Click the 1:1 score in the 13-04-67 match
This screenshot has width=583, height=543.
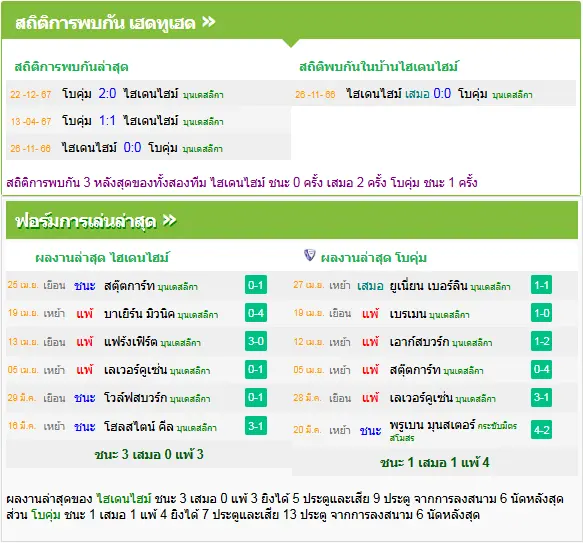point(107,121)
